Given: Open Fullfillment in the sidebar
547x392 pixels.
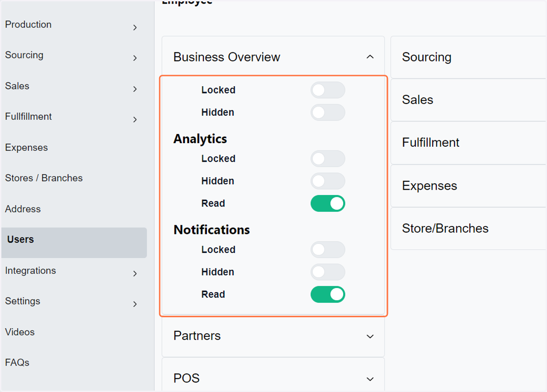Looking at the screenshot, I should [28, 117].
